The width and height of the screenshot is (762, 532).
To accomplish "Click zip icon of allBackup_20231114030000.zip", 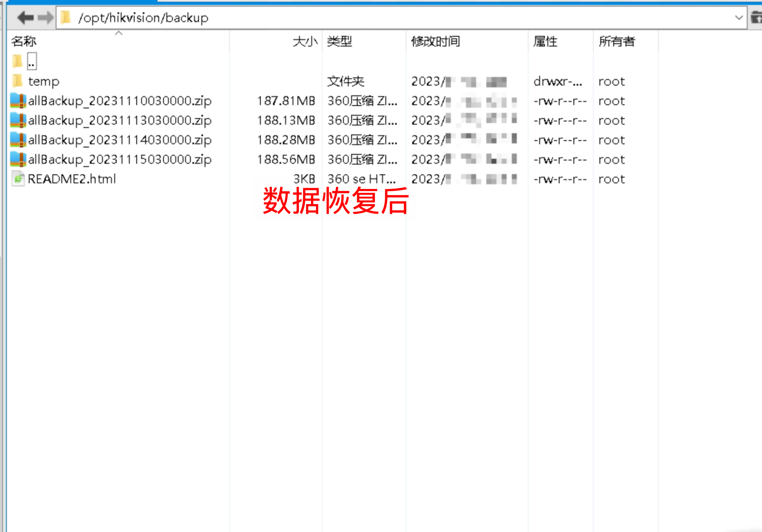I will 18,139.
